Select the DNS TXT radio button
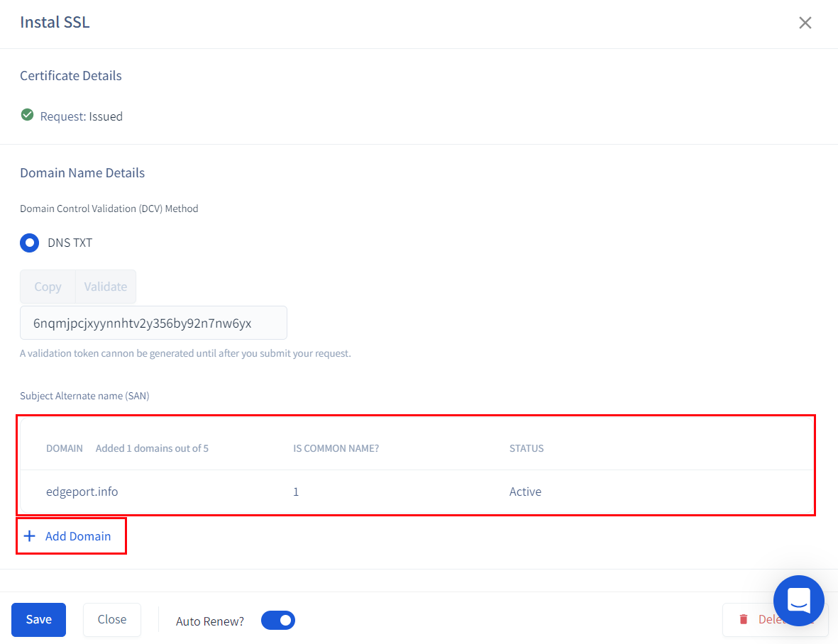This screenshot has width=838, height=644. click(30, 243)
